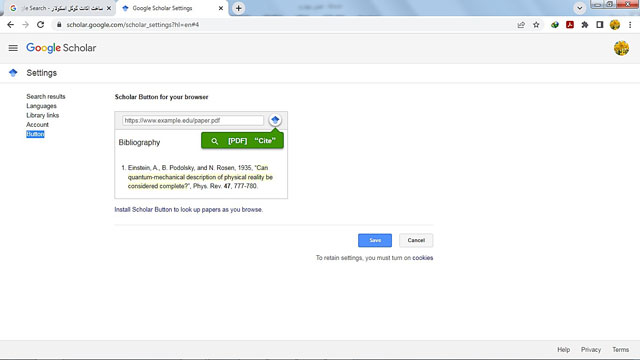
Task: Open the extensions puzzle icon
Action: tap(585, 25)
